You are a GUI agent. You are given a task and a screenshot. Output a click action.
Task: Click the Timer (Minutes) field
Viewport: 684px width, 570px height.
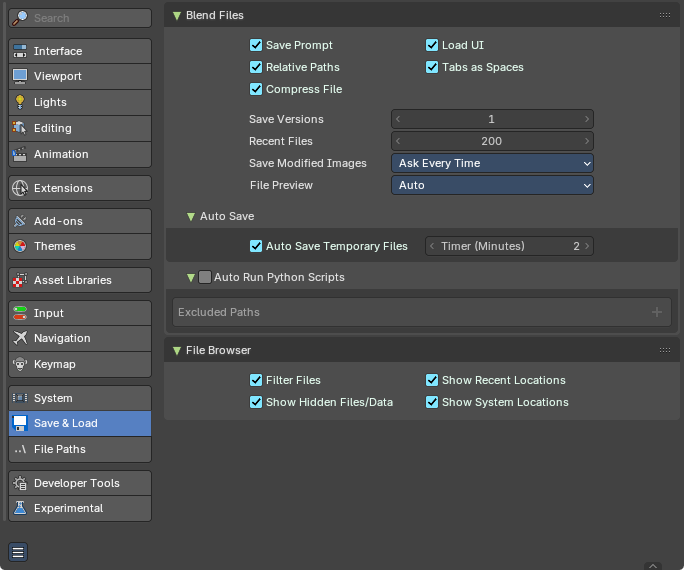[x=509, y=246]
